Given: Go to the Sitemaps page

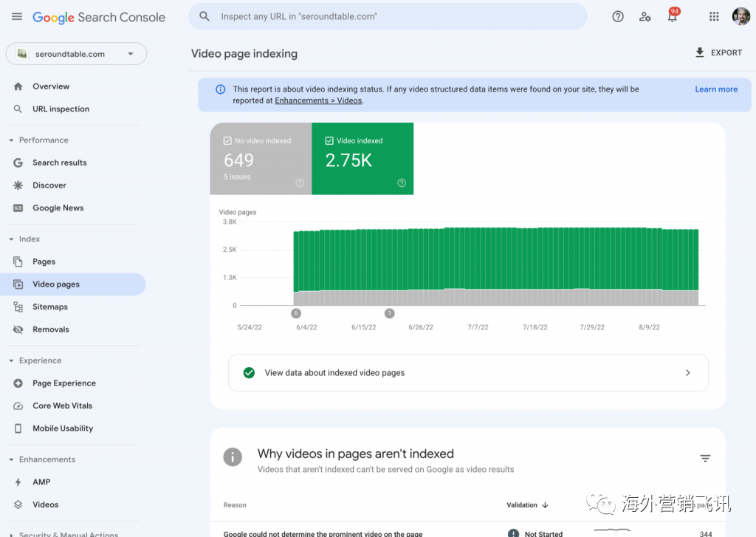Looking at the screenshot, I should pyautogui.click(x=49, y=307).
